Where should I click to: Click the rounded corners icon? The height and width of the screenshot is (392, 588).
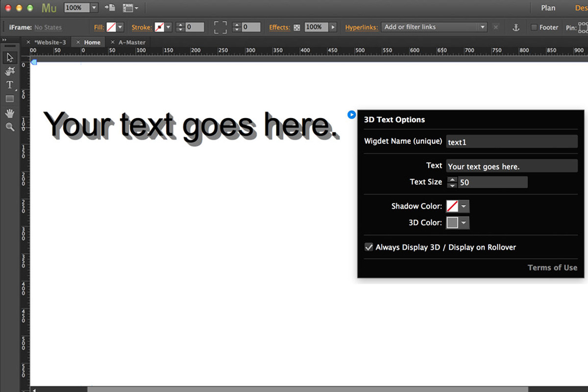click(220, 27)
